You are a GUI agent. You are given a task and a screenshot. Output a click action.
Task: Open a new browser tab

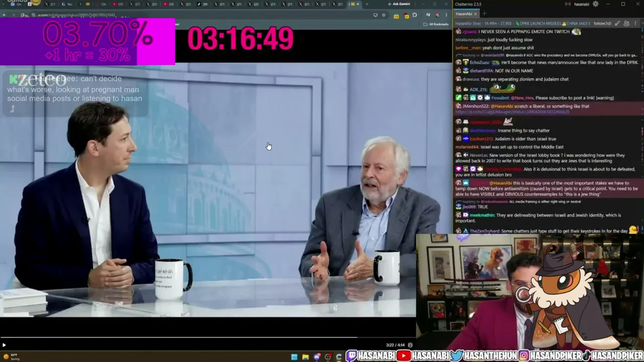coord(366,4)
